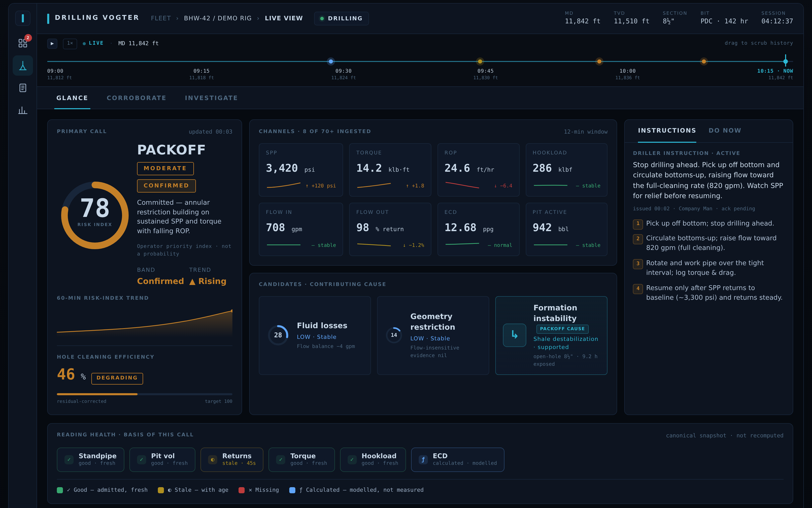Click the Hookload check status icon
Image resolution: width=812 pixels, height=508 pixels.
(352, 460)
